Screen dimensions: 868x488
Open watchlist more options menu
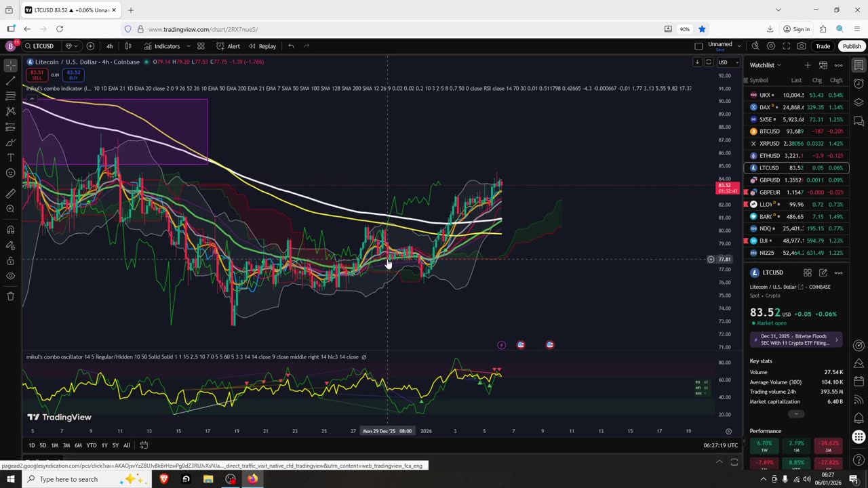[x=838, y=65]
